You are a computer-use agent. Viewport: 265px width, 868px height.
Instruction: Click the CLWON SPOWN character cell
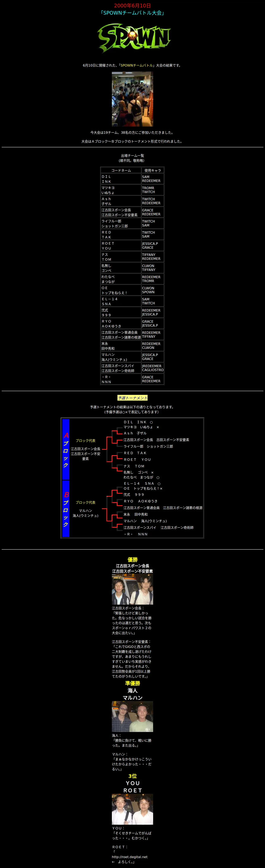pyautogui.click(x=153, y=290)
